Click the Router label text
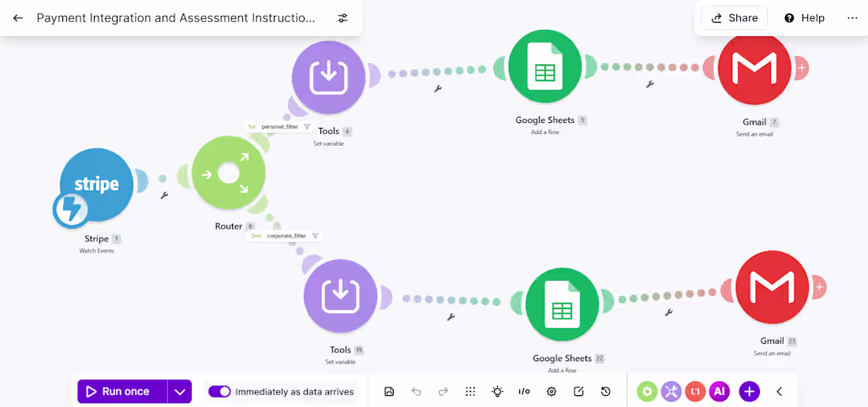 [x=229, y=226]
